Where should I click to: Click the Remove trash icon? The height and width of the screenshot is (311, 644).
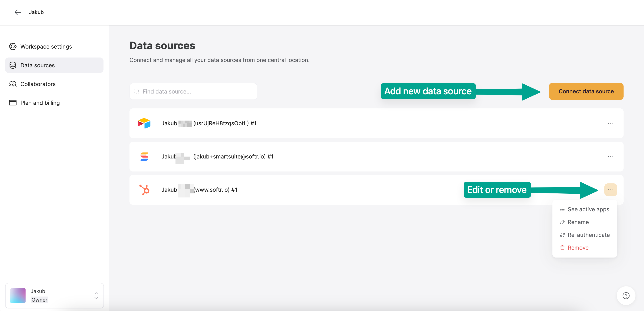[x=562, y=248]
